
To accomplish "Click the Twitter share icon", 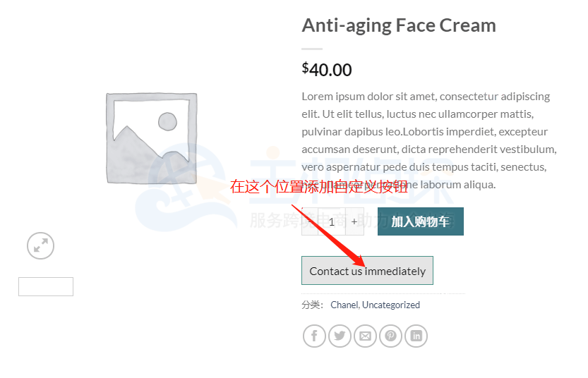I will [x=340, y=336].
